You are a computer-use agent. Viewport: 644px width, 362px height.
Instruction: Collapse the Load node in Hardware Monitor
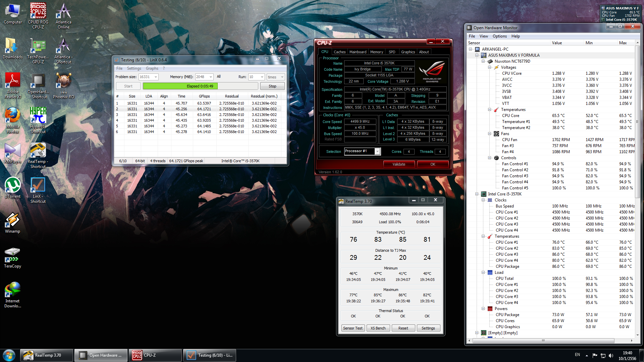pos(483,273)
